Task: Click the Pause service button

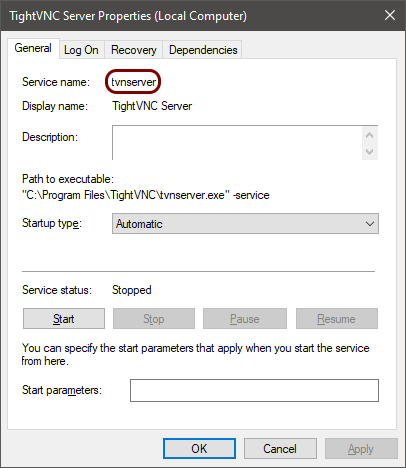Action: tap(245, 319)
